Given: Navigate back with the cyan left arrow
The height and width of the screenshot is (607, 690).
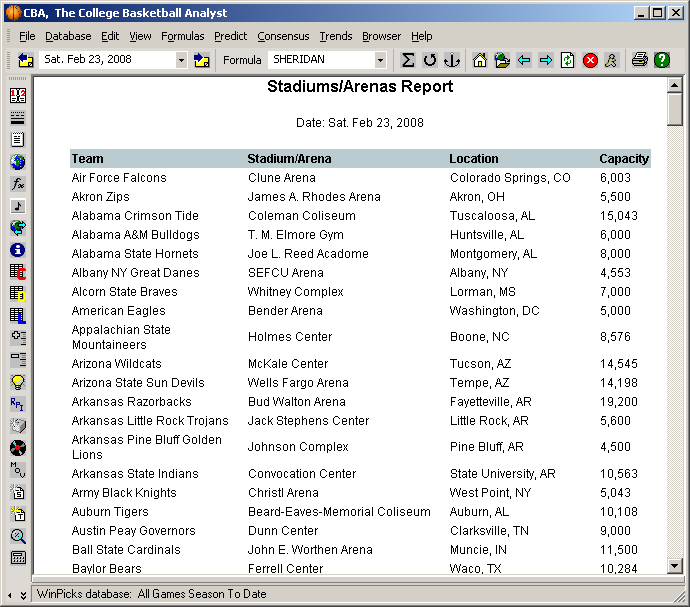Looking at the screenshot, I should click(524, 60).
